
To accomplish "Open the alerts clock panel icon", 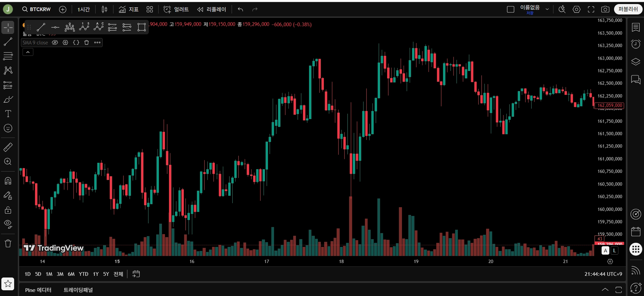I will click(636, 44).
